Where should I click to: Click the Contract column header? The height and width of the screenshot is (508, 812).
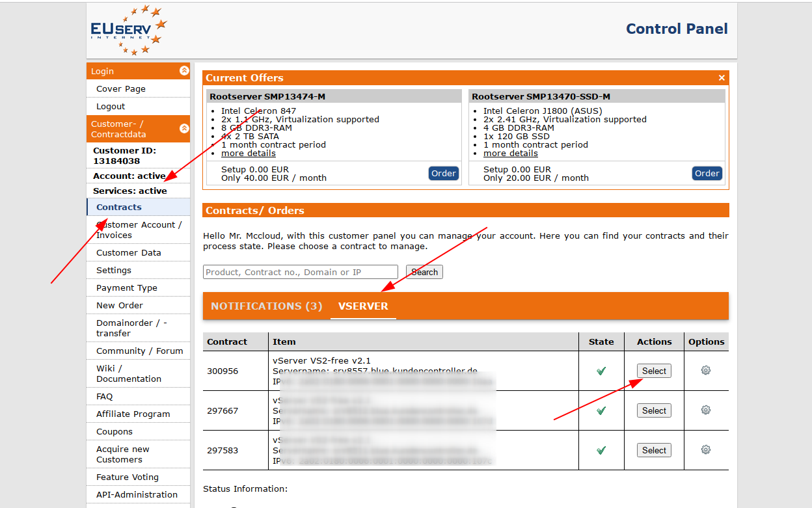(227, 341)
